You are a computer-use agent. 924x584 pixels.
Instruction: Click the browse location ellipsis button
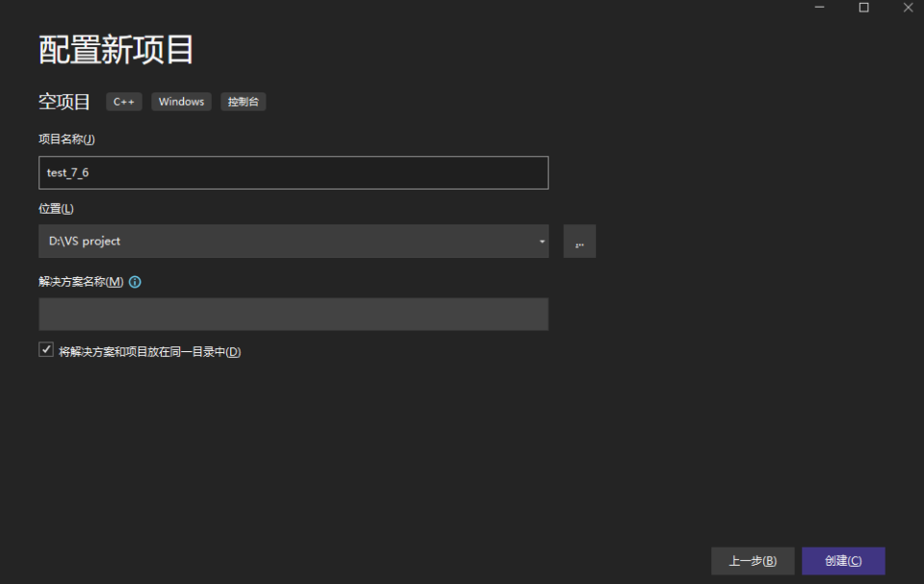(579, 241)
